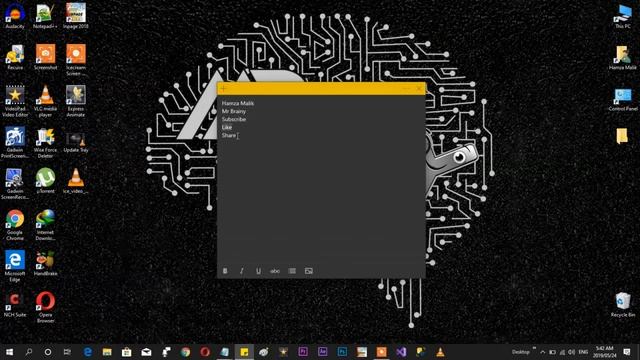Click the 'Subscribe' line in note
The width and height of the screenshot is (640, 360).
[233, 119]
